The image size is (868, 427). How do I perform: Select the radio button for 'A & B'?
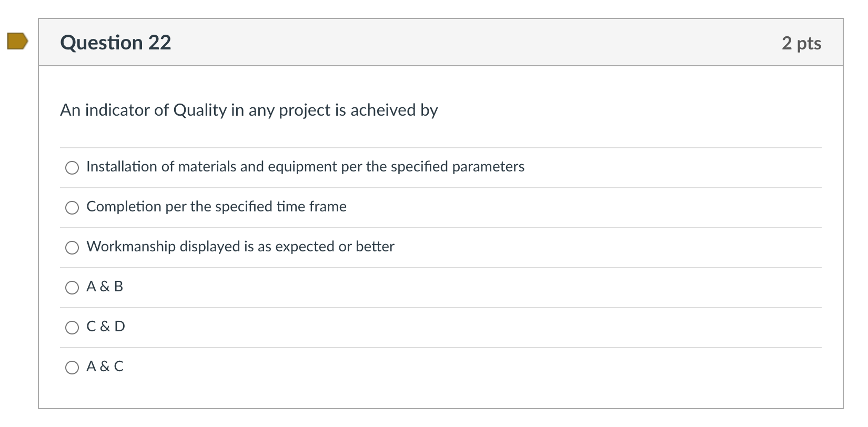(72, 288)
